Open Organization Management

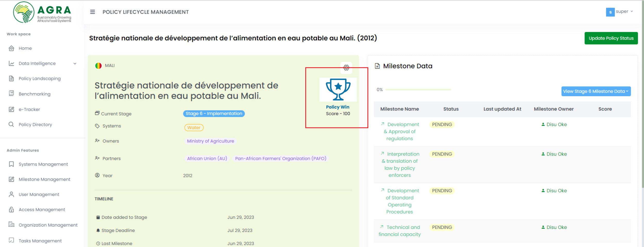pos(48,225)
